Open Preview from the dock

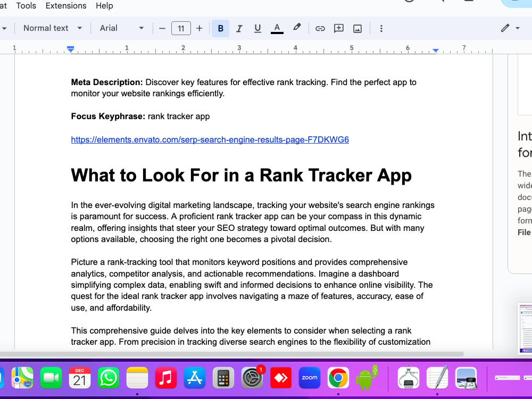466,378
